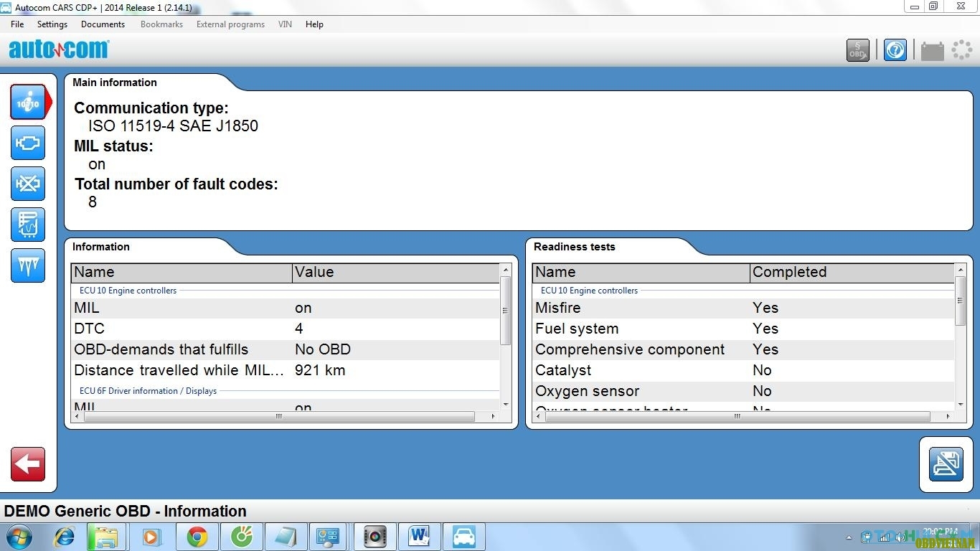
Task: Click the Completed column header
Action: tap(852, 272)
